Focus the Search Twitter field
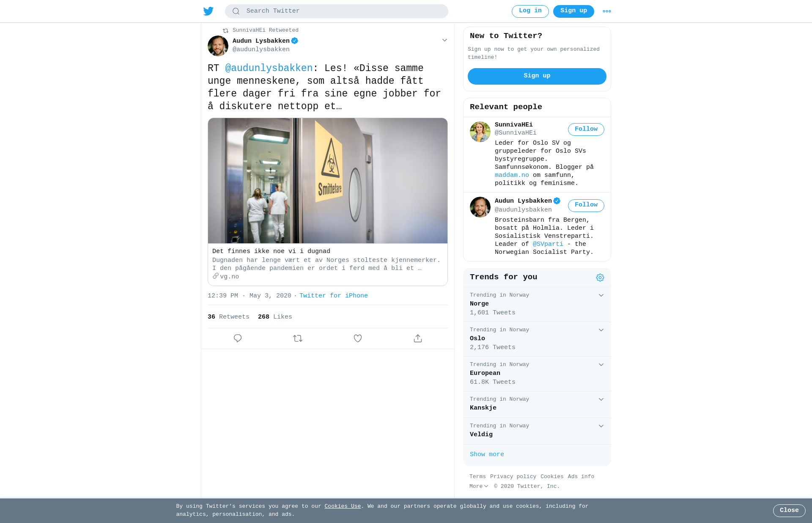Viewport: 812px width, 523px height. click(337, 11)
